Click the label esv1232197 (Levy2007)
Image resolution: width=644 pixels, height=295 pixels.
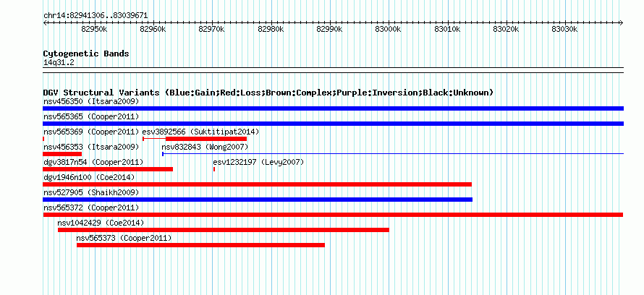click(x=259, y=162)
